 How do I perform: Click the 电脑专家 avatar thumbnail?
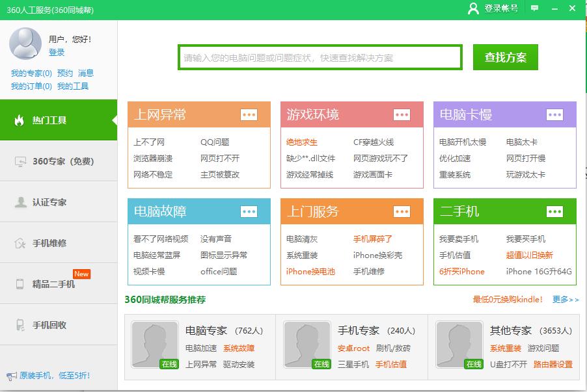(x=156, y=345)
